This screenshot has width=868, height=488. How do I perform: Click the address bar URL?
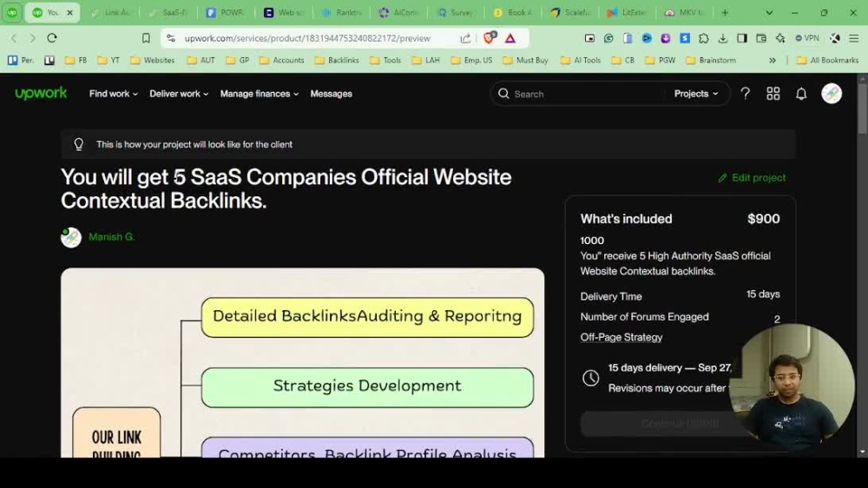307,38
